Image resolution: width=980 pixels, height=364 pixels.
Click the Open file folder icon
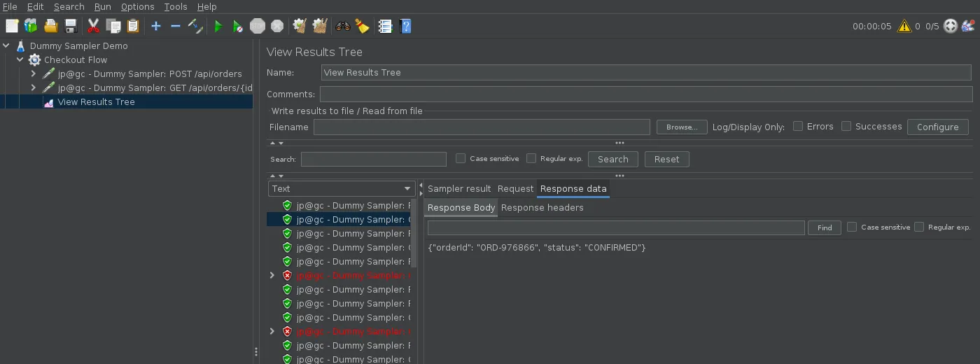(x=50, y=26)
